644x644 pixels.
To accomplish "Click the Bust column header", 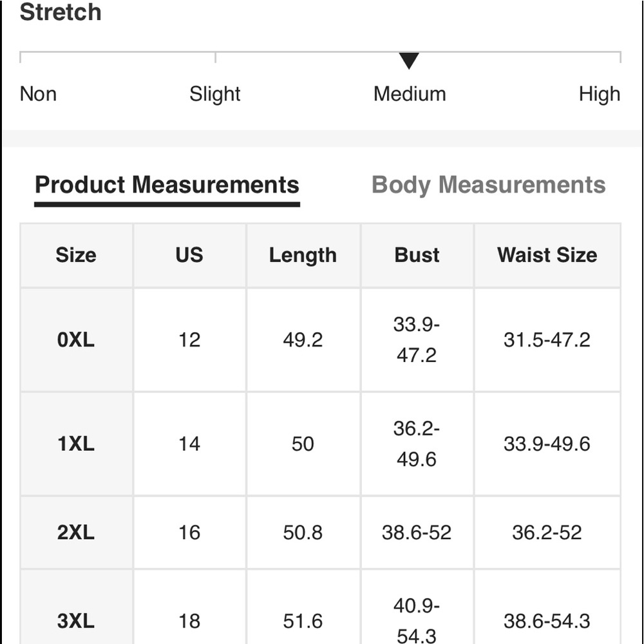I will [x=417, y=255].
